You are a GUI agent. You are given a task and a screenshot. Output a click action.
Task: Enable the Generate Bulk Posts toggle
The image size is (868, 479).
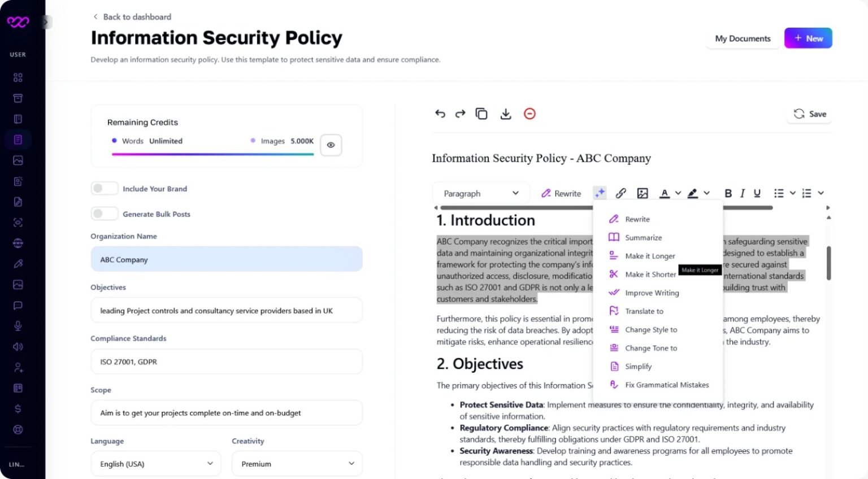pyautogui.click(x=105, y=214)
